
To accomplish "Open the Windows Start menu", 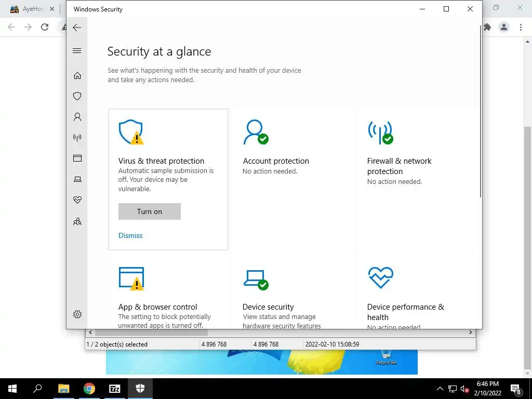I will point(12,389).
